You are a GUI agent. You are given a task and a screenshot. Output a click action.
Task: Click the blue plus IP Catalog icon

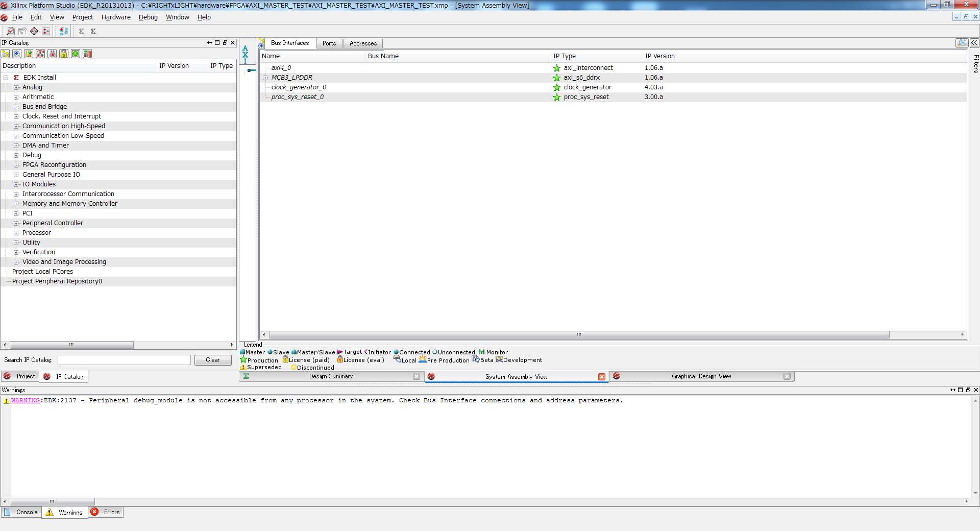(17, 54)
